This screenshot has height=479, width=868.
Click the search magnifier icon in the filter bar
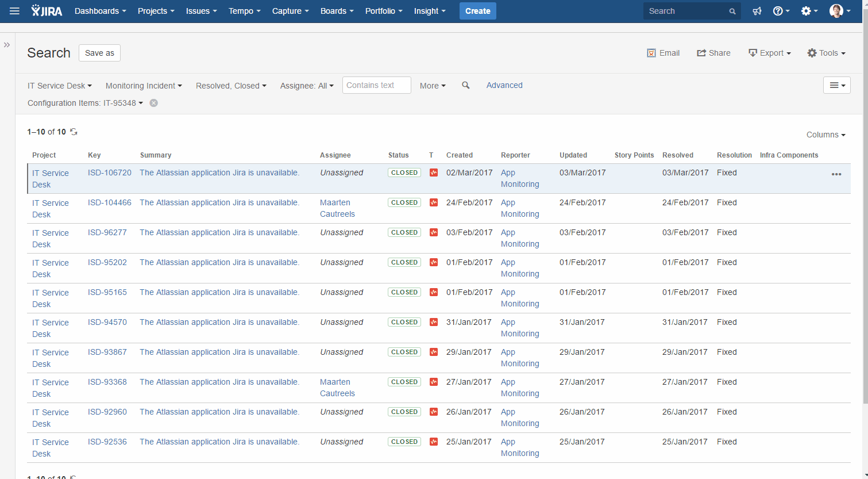pyautogui.click(x=466, y=85)
